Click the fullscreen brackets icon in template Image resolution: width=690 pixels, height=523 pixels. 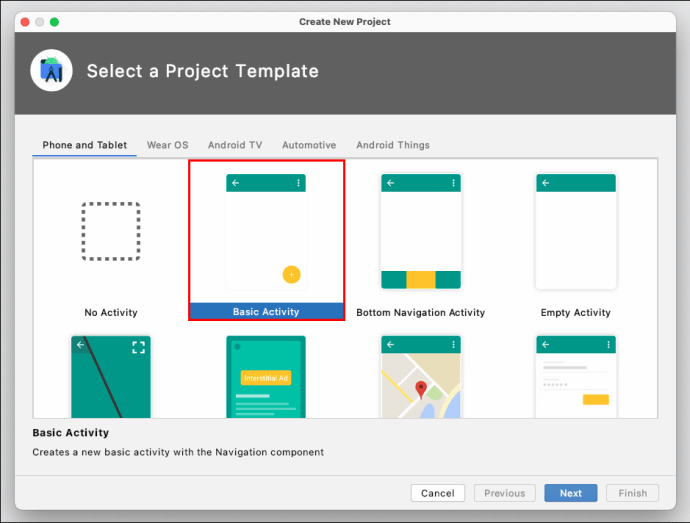[139, 347]
